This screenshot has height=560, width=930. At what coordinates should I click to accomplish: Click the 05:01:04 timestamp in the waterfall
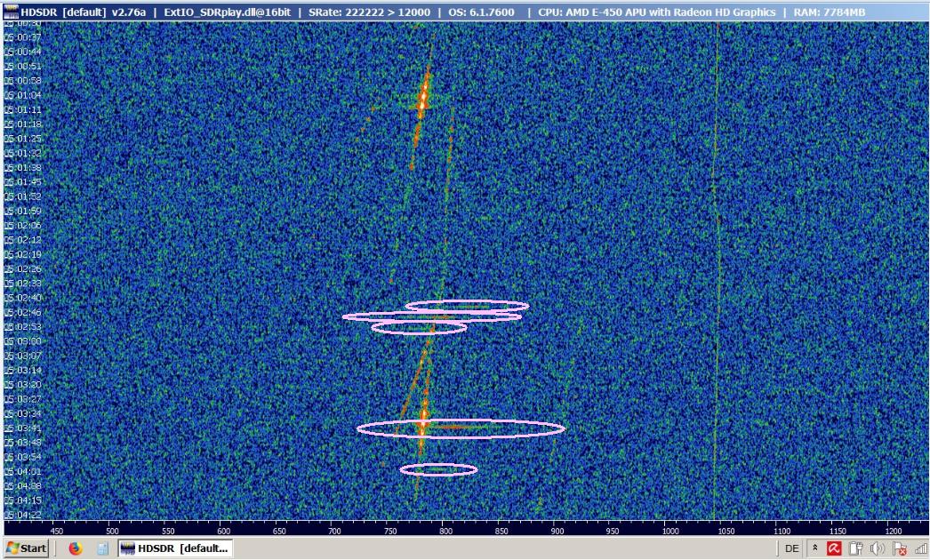click(23, 95)
